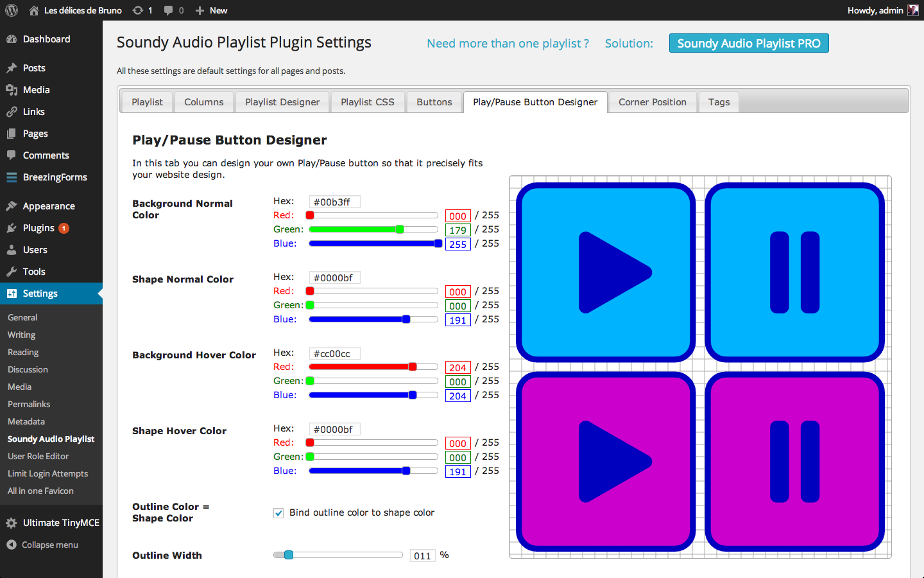Click Background Hover Color hex field #cc00cc
The image size is (924, 578).
pyautogui.click(x=334, y=353)
